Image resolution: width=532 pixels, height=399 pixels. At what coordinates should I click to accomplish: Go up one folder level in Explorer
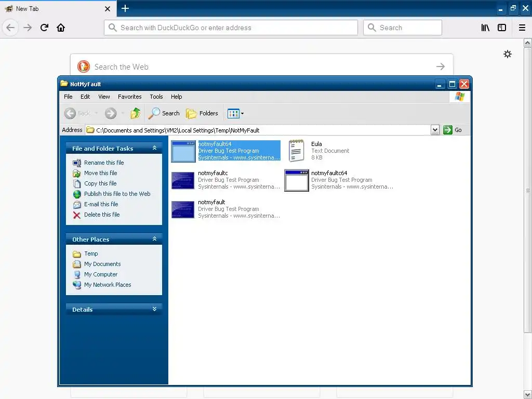[x=136, y=113]
